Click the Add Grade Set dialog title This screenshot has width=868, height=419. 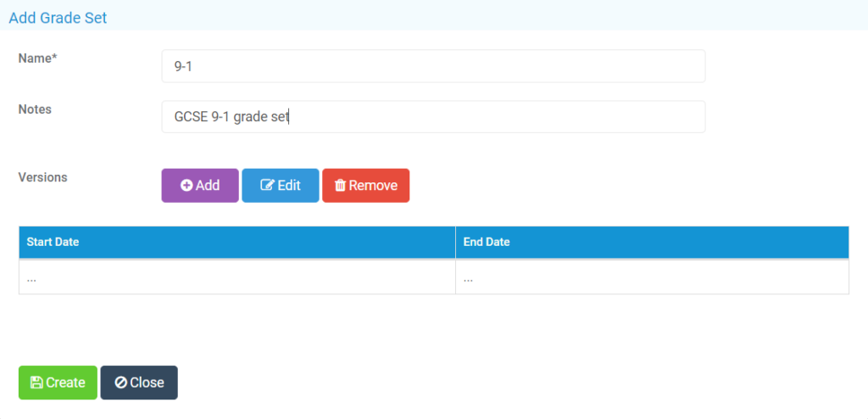(58, 18)
